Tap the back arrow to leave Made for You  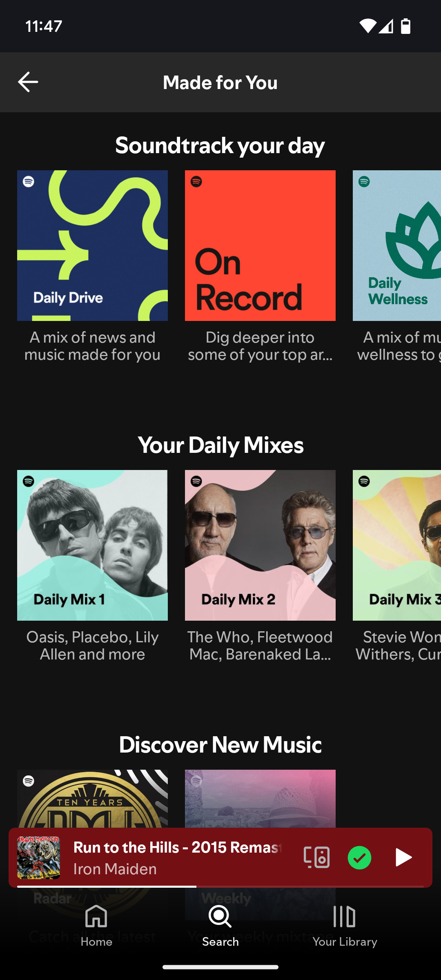tap(27, 82)
